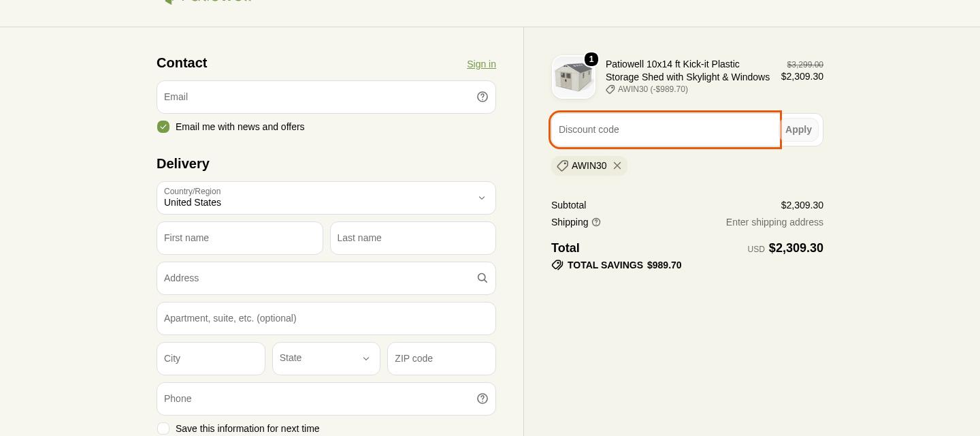Focus the Last name field

(413, 238)
